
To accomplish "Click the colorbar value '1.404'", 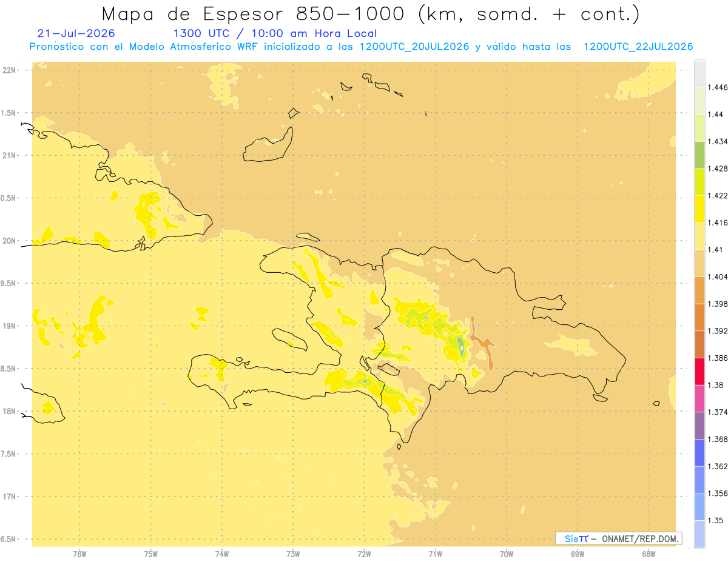I will pos(717,277).
